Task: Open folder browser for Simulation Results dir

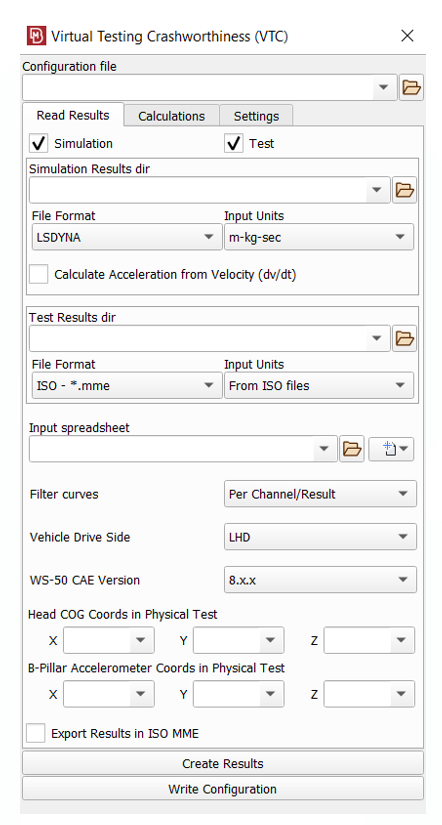Action: [x=404, y=190]
